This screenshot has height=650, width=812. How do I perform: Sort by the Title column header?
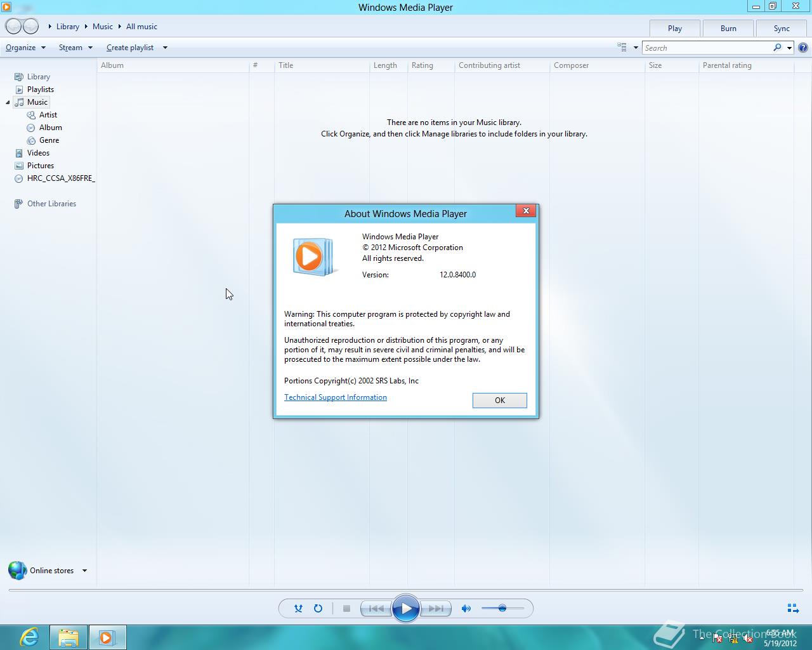322,65
